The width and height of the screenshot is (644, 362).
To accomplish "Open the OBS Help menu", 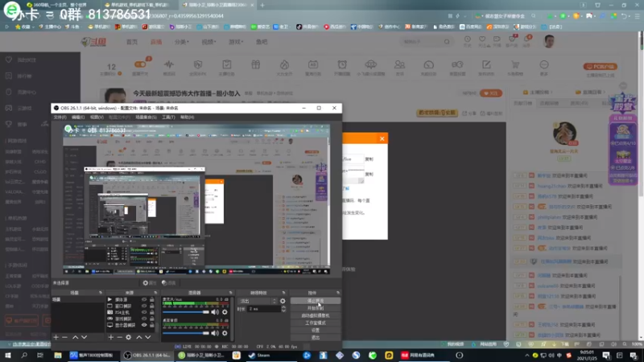I will pos(187,117).
